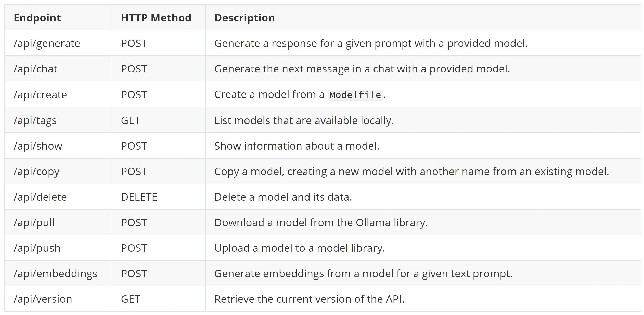Select the /api/tags endpoint cell
This screenshot has height=315, width=644.
point(35,120)
